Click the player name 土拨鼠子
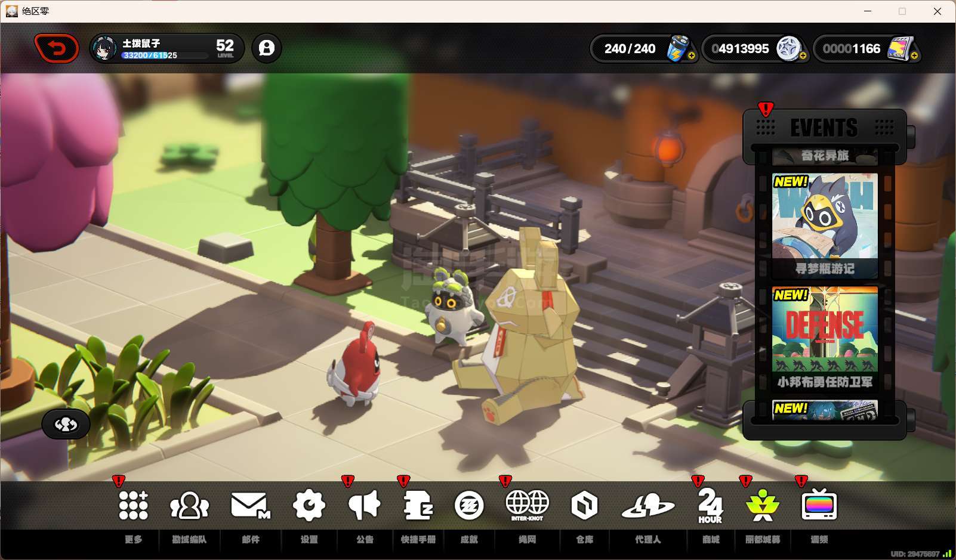 (141, 43)
